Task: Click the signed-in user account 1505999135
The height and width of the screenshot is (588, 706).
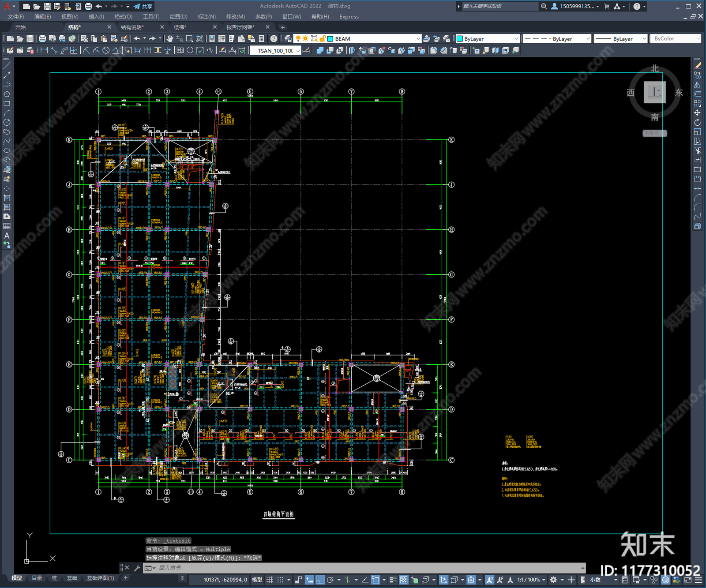Action: (x=575, y=6)
